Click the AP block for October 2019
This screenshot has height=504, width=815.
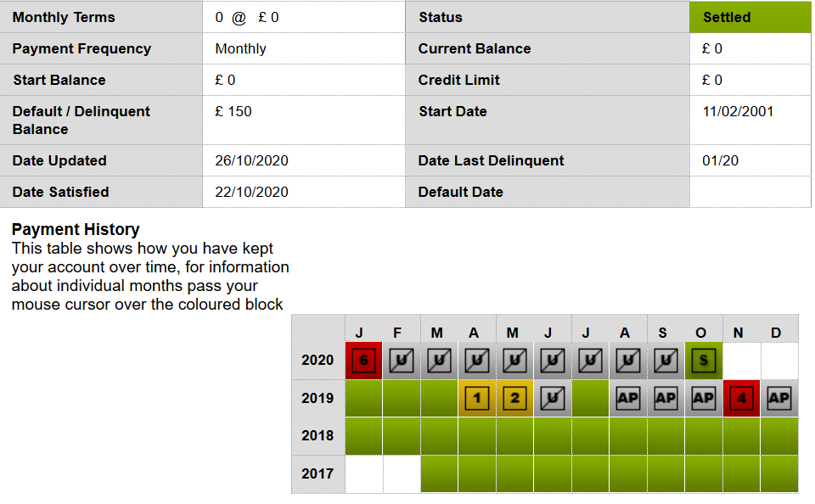pyautogui.click(x=704, y=399)
